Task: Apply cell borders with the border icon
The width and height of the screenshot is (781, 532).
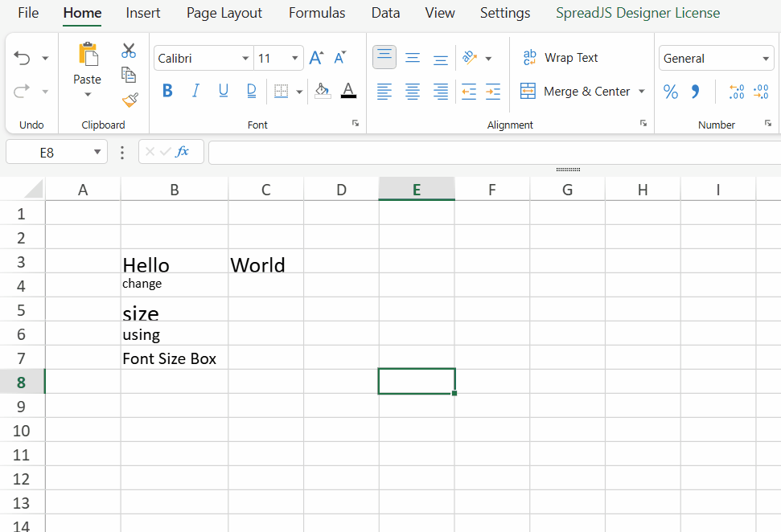Action: coord(281,91)
